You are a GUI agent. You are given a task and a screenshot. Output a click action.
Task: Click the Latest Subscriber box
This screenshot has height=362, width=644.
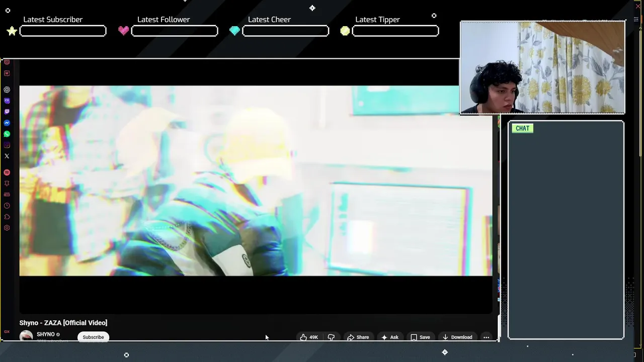point(63,31)
